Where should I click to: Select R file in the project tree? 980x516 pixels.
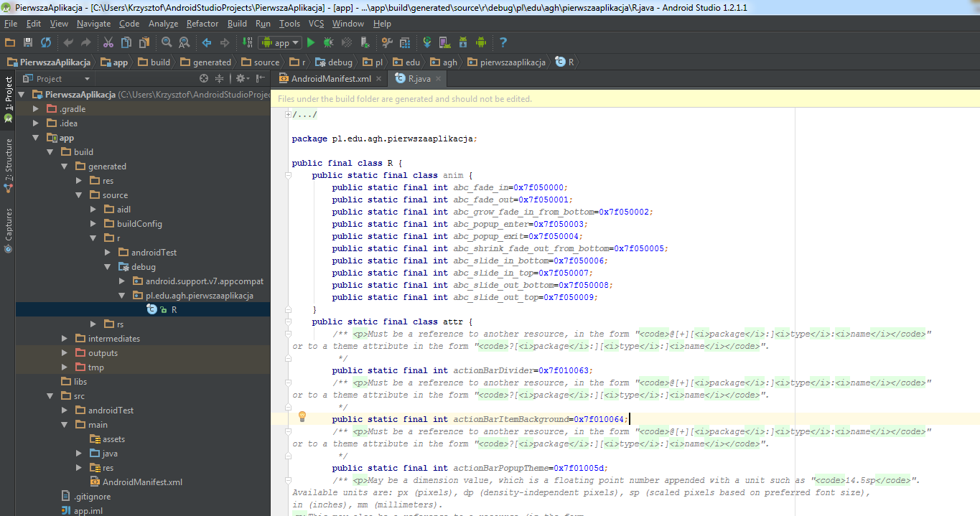tap(144, 310)
